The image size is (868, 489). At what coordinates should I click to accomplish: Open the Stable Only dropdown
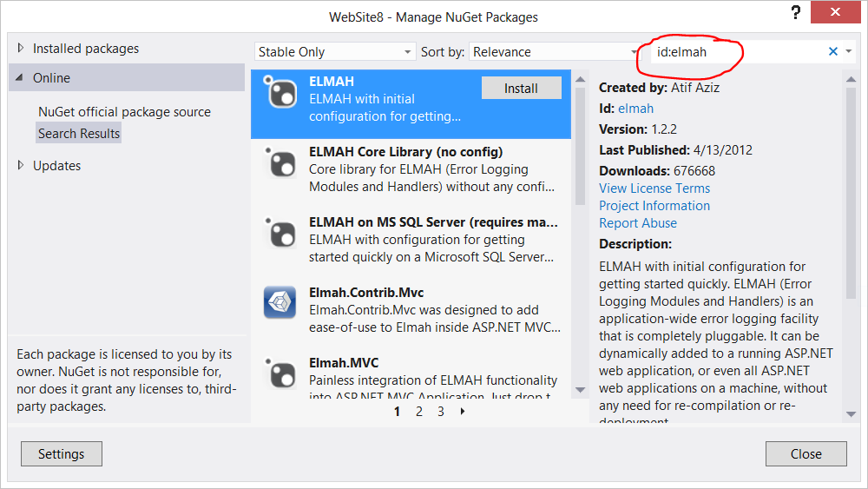(334, 52)
